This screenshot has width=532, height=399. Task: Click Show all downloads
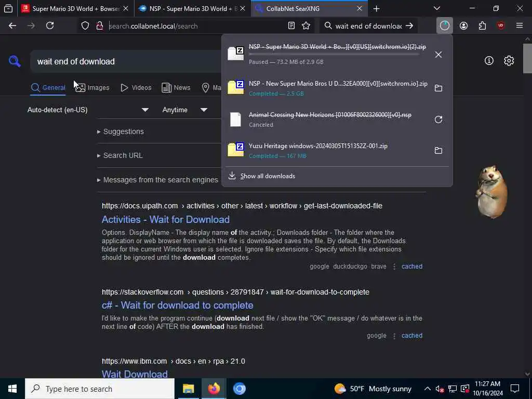pos(268,176)
